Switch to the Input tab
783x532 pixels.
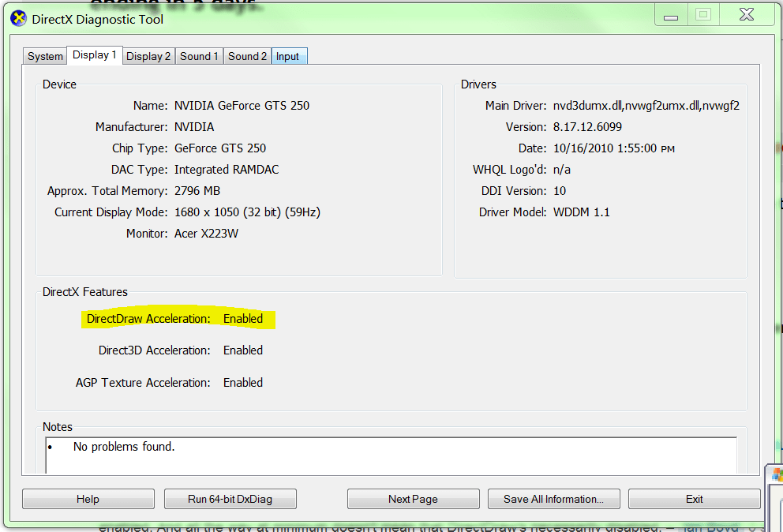287,57
